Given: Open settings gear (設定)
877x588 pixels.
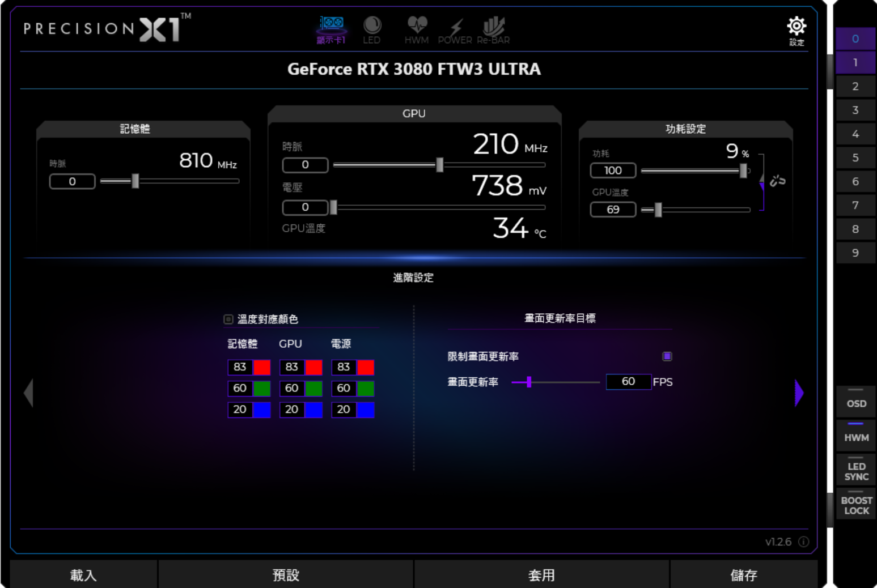Looking at the screenshot, I should click(x=796, y=31).
